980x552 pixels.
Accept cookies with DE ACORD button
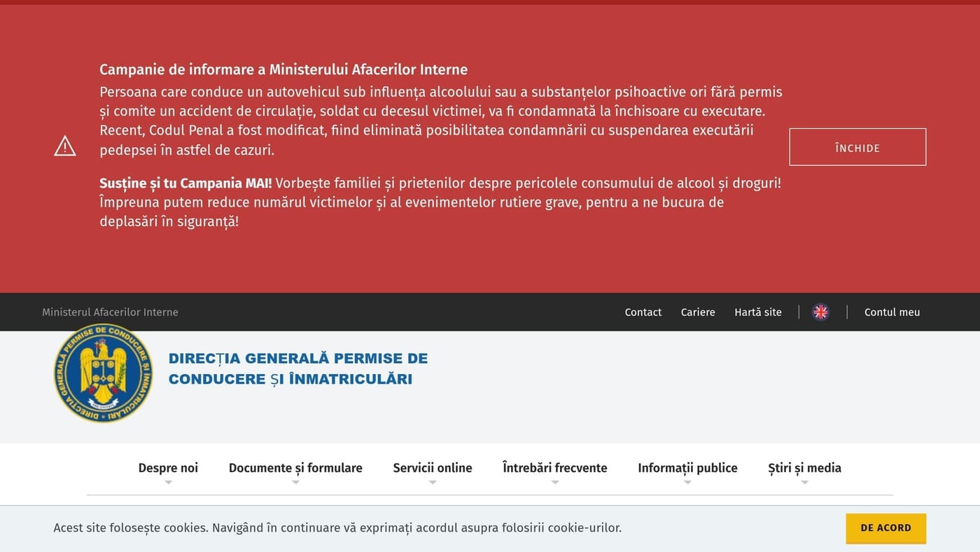click(x=885, y=528)
